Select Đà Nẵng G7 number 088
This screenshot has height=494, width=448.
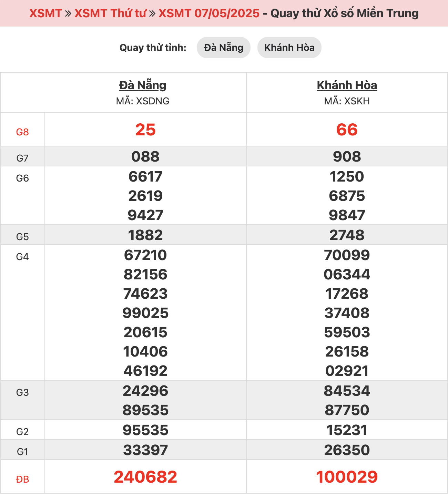click(x=145, y=157)
